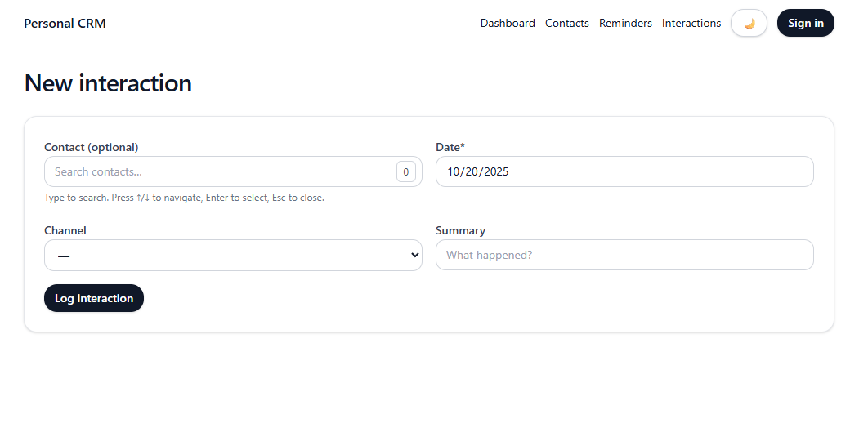The width and height of the screenshot is (868, 432).
Task: Toggle dark mode with the moon icon
Action: pyautogui.click(x=749, y=23)
